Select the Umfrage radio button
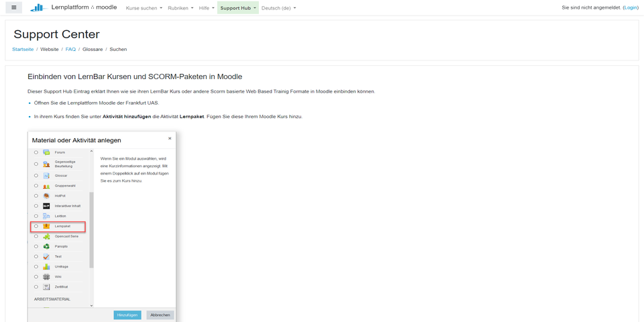Image resolution: width=644 pixels, height=322 pixels. point(36,266)
